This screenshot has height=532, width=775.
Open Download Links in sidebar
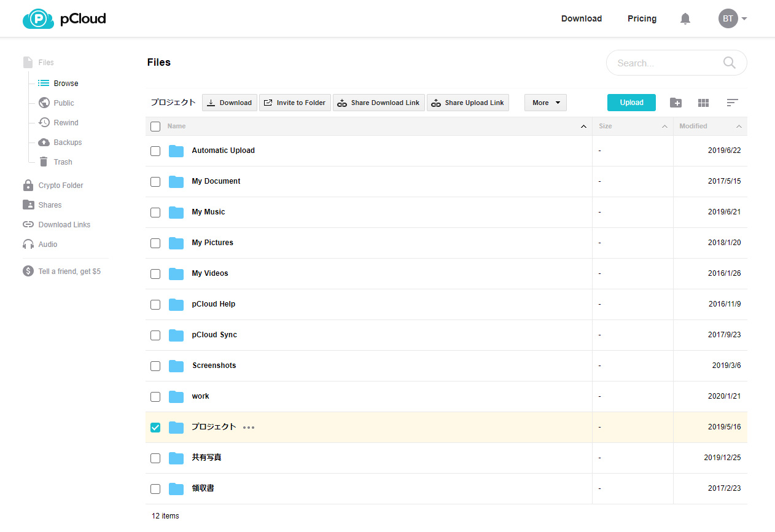coord(64,225)
